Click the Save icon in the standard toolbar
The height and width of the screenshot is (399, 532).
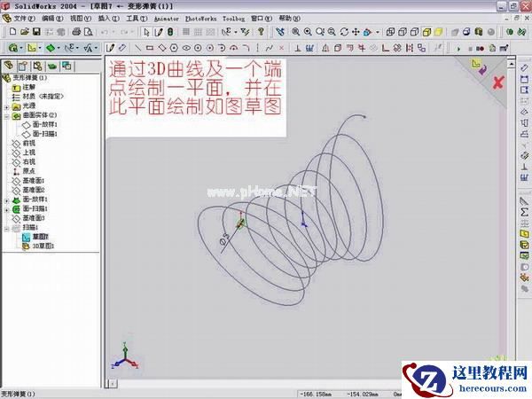pyautogui.click(x=36, y=32)
